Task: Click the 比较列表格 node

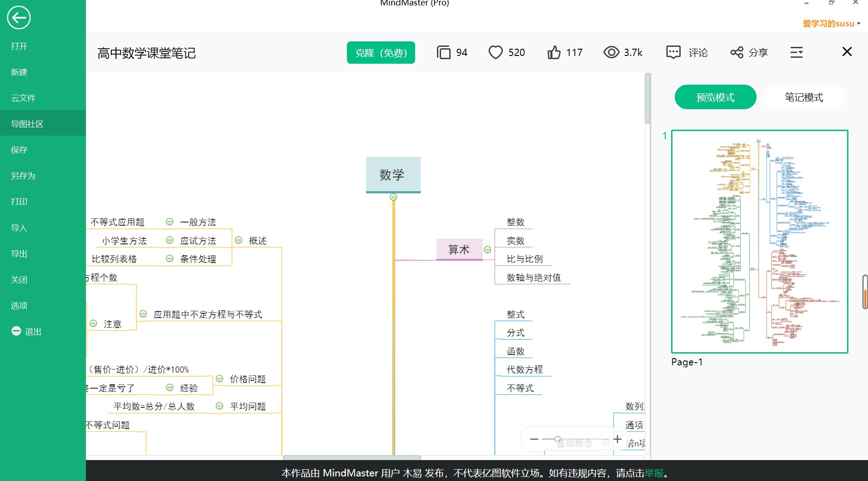Action: (114, 259)
